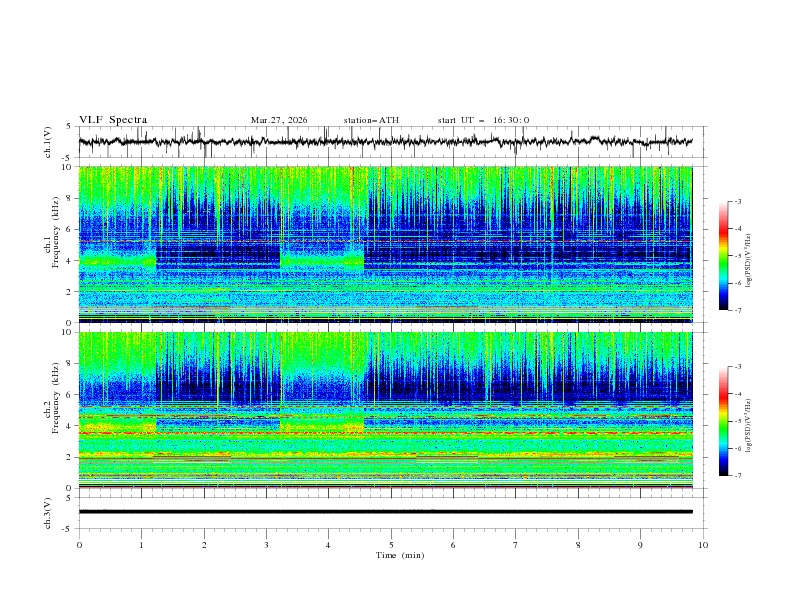The image size is (792, 612).
Task: Click the ch.1 colorbar "-5" tick value
Action: pos(737,256)
